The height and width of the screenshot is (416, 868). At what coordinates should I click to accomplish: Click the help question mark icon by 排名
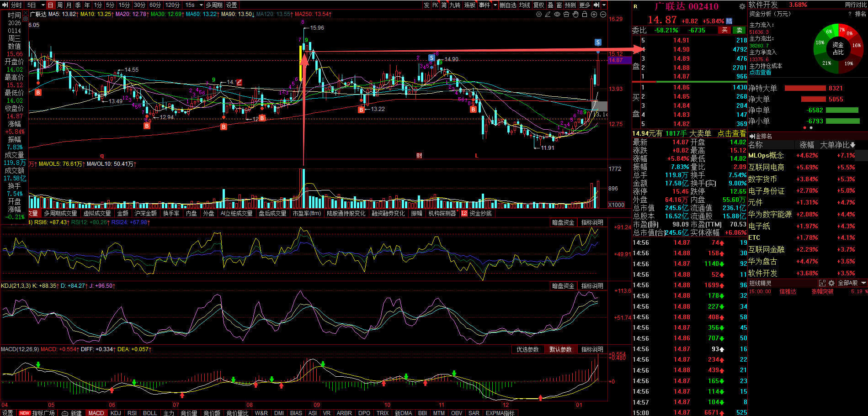850,14
